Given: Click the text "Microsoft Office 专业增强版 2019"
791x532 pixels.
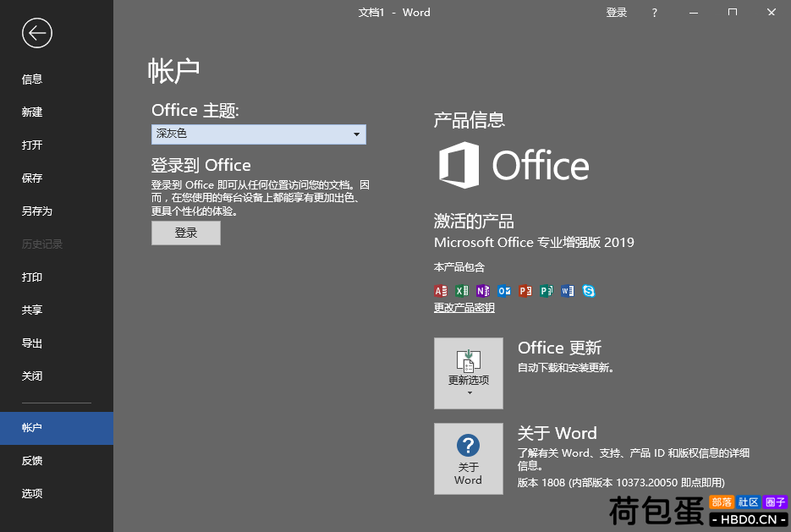Looking at the screenshot, I should point(534,243).
